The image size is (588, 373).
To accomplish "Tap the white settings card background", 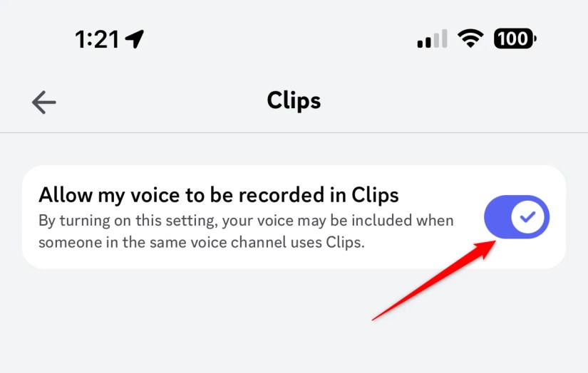I will coord(294,217).
